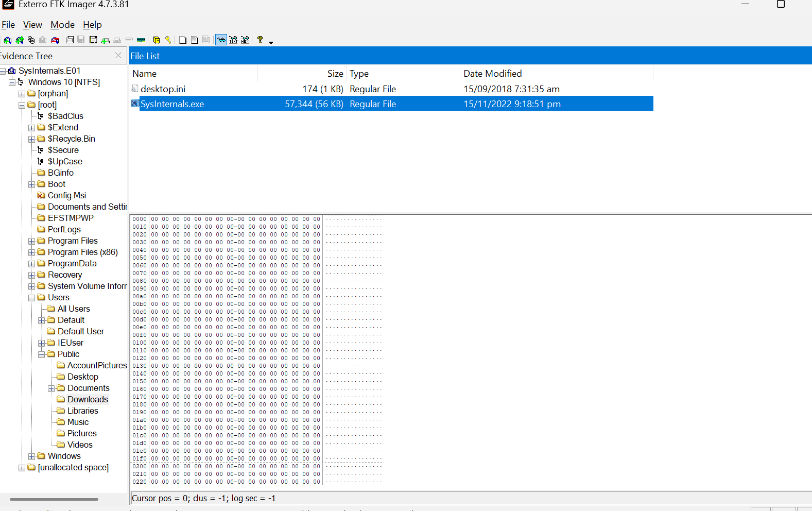The image size is (812, 511).
Task: Select the AccountPictures folder
Action: tap(97, 365)
